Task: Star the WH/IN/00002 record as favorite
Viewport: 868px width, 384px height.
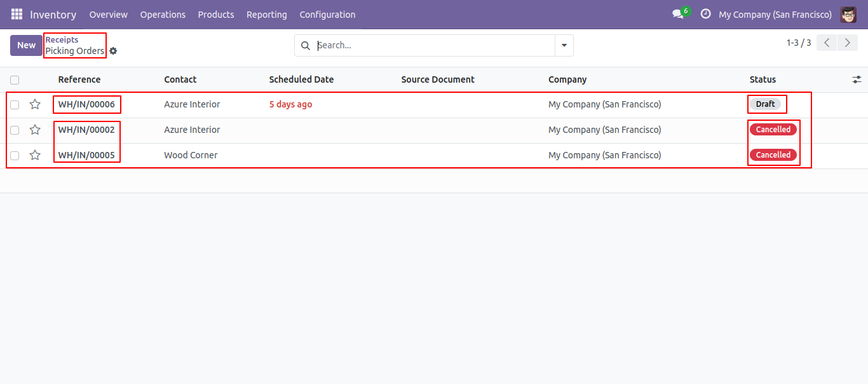Action: pyautogui.click(x=35, y=130)
